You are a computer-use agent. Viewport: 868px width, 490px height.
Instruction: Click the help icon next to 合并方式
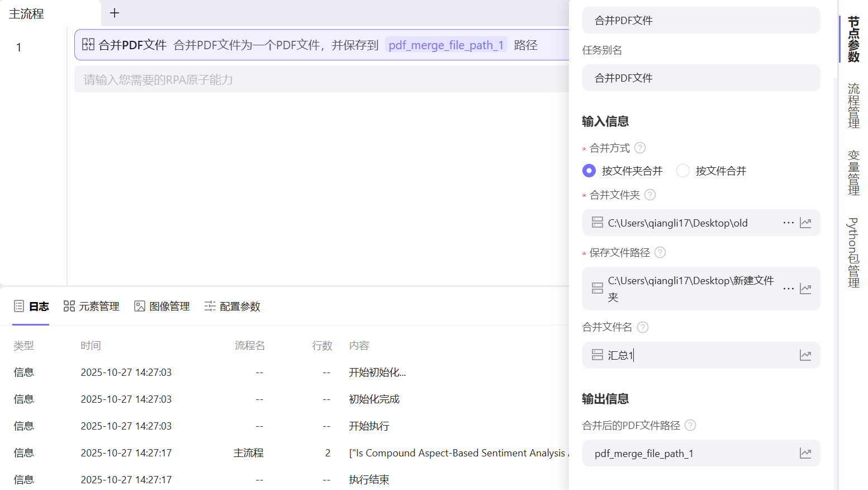(x=640, y=148)
